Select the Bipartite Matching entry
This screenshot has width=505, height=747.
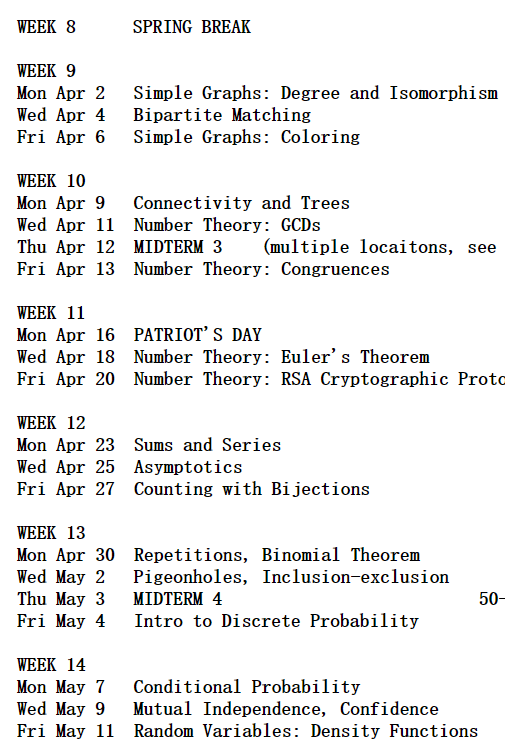[222, 115]
